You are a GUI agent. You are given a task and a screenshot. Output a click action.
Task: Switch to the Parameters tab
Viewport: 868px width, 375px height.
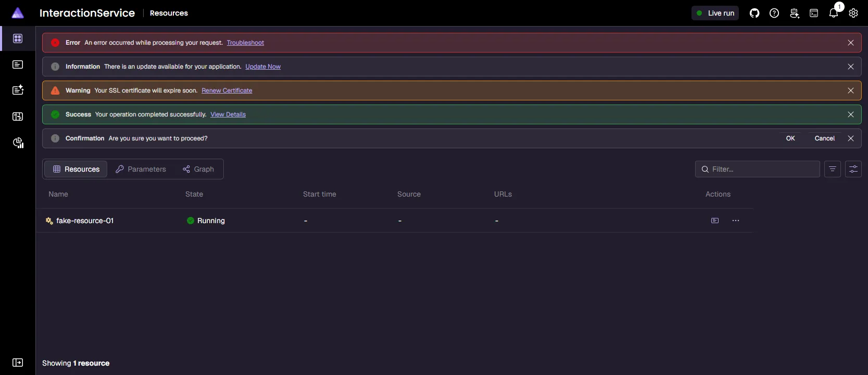tap(141, 169)
